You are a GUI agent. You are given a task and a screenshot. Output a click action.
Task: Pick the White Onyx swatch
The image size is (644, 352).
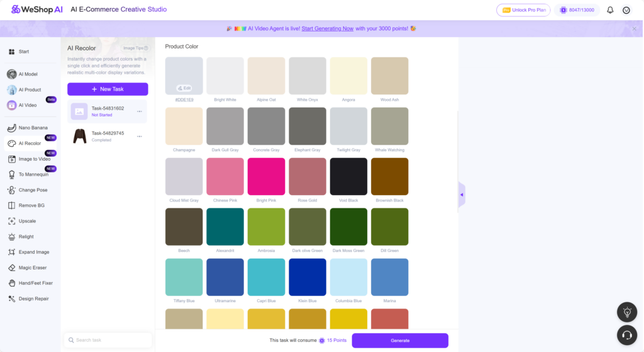[x=308, y=76]
